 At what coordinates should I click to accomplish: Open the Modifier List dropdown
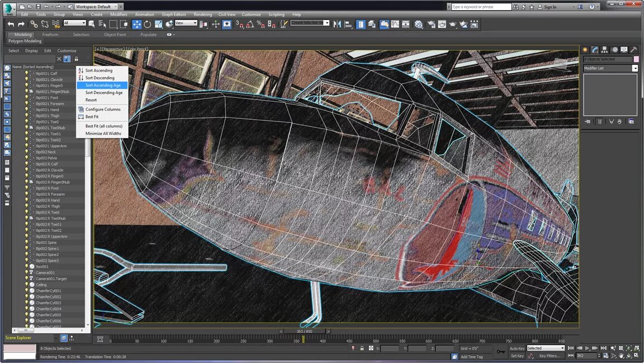coord(634,68)
